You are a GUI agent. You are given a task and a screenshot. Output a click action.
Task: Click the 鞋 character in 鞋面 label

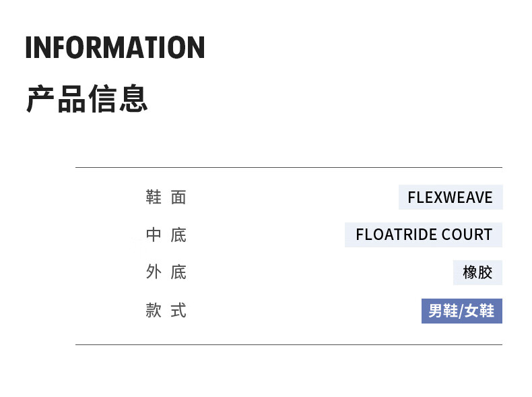pos(154,197)
